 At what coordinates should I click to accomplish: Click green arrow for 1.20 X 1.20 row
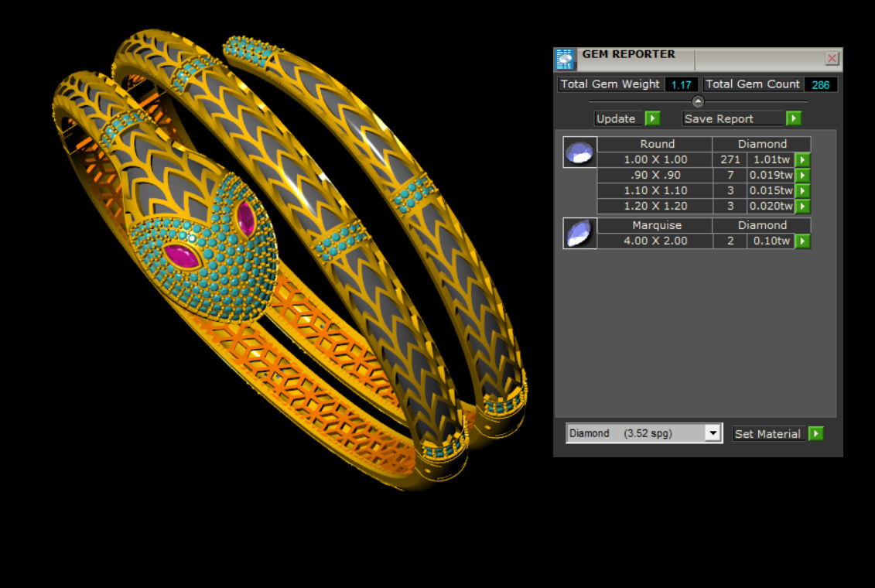click(x=803, y=207)
